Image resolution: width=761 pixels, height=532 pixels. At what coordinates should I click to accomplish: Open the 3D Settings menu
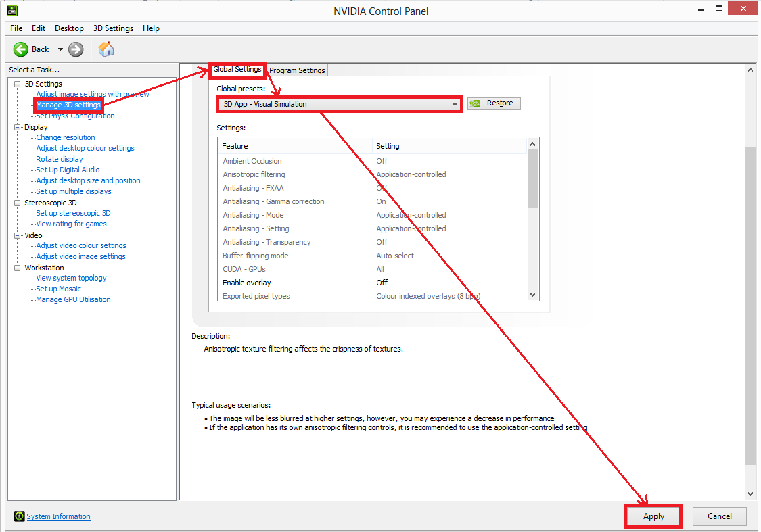(x=113, y=28)
